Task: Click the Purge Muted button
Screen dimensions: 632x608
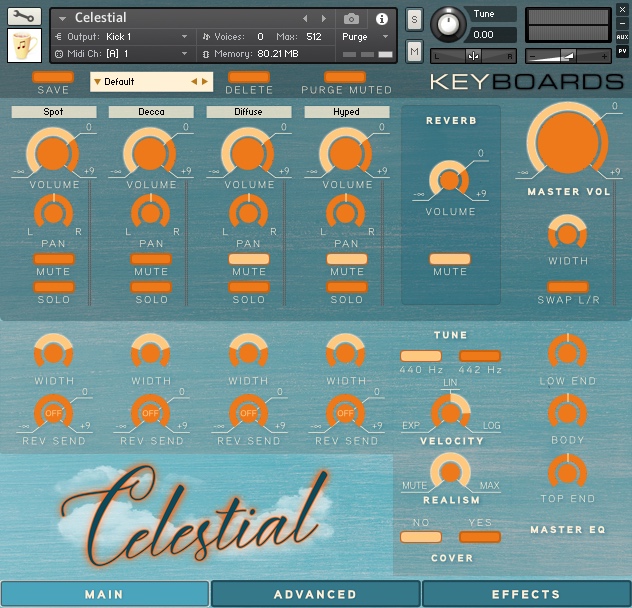Action: click(x=346, y=77)
